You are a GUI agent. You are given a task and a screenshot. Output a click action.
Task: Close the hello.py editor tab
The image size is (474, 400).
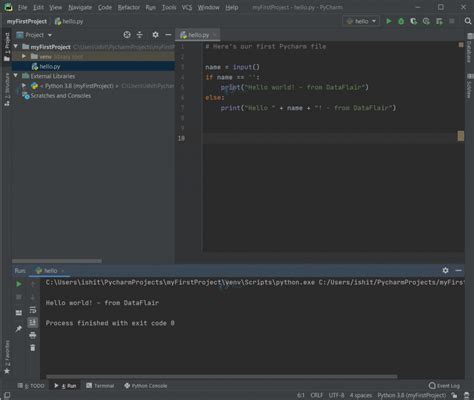[x=215, y=35]
